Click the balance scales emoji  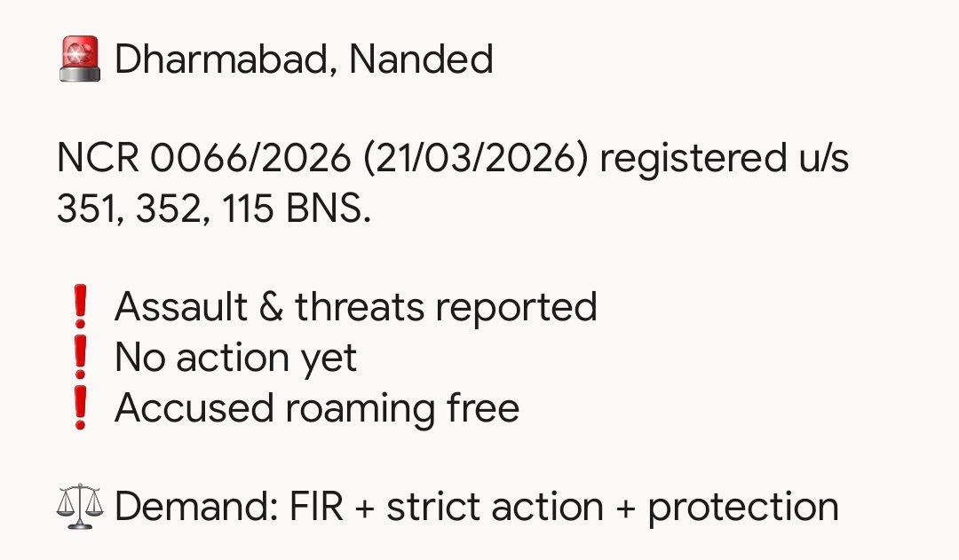pyautogui.click(x=80, y=508)
